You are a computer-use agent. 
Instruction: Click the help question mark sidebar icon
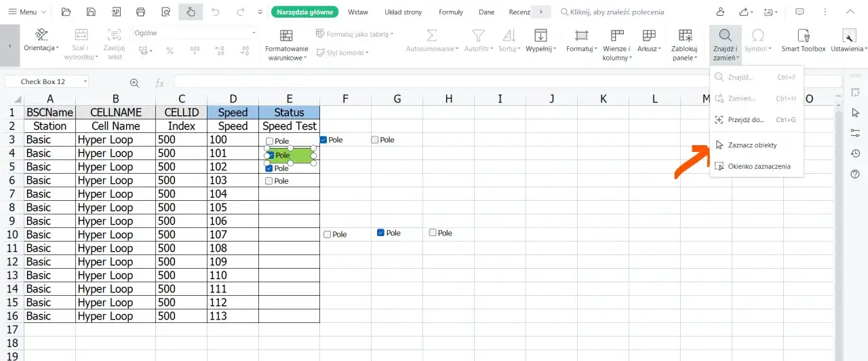[x=855, y=174]
